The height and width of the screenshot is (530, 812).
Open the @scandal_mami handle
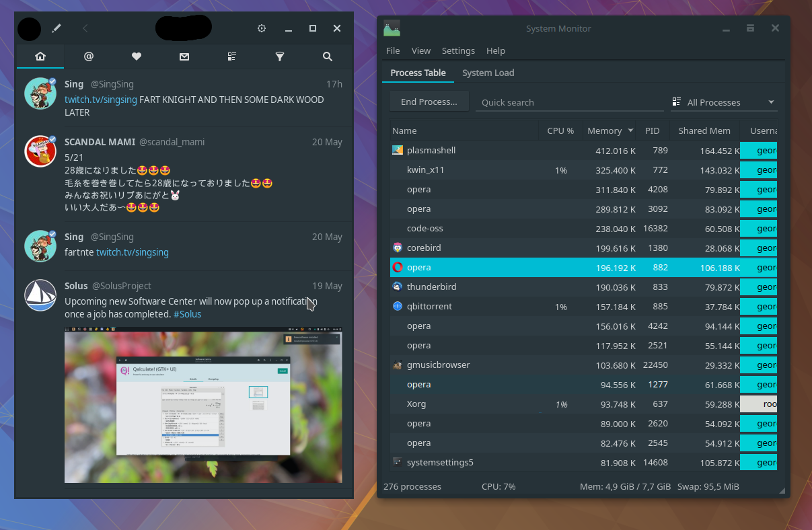[172, 142]
